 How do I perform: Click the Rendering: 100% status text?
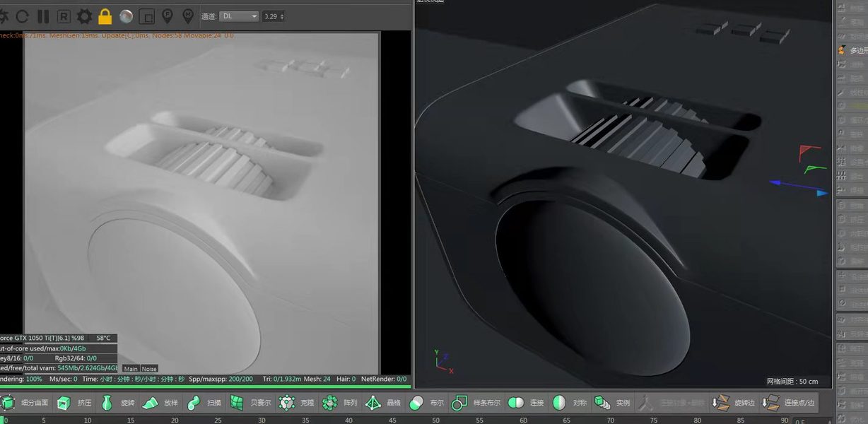[21, 379]
